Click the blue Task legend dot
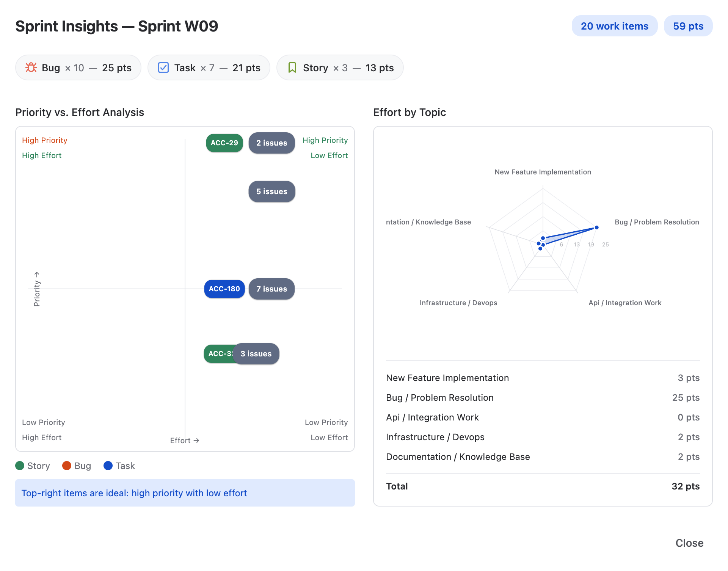Screen dimensions: 728x571 [x=108, y=466]
